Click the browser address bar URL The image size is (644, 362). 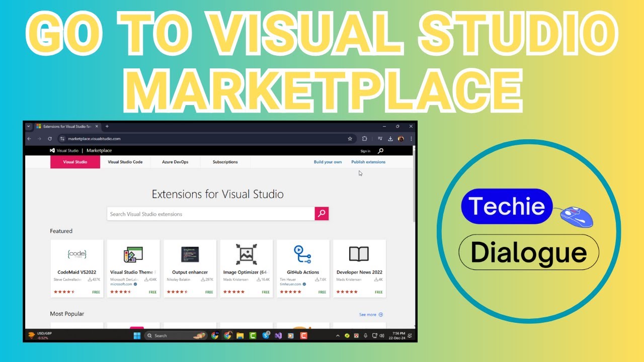[x=94, y=139]
